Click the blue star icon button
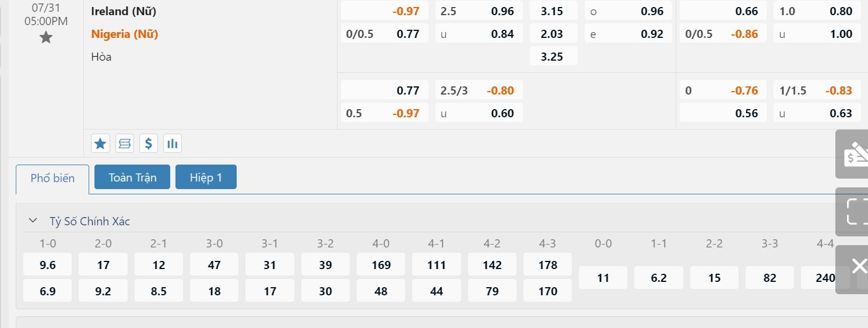 [100, 143]
